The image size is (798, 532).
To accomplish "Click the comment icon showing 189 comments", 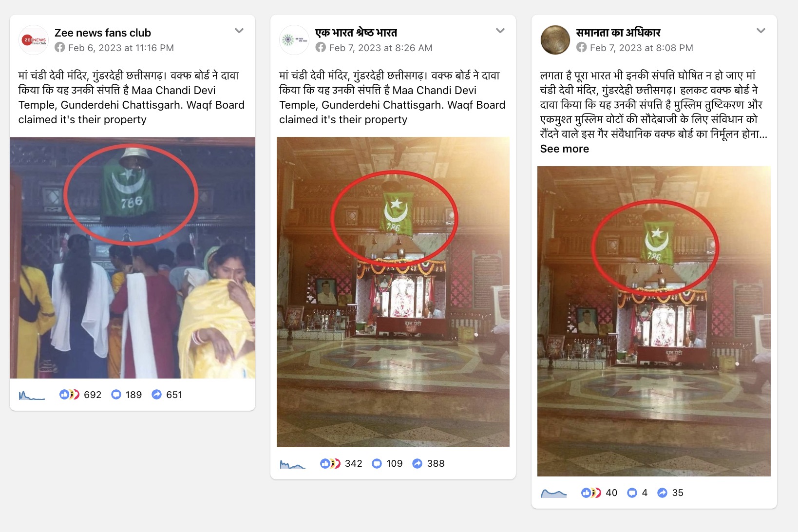I will (x=116, y=395).
